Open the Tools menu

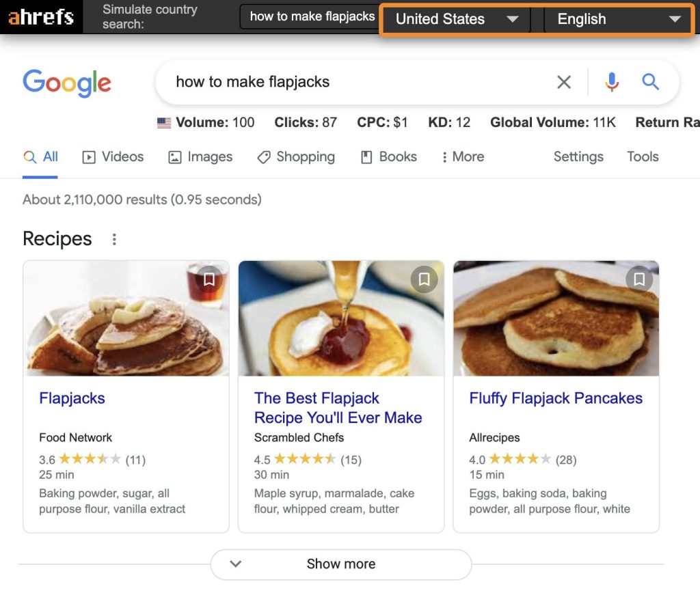tap(642, 156)
